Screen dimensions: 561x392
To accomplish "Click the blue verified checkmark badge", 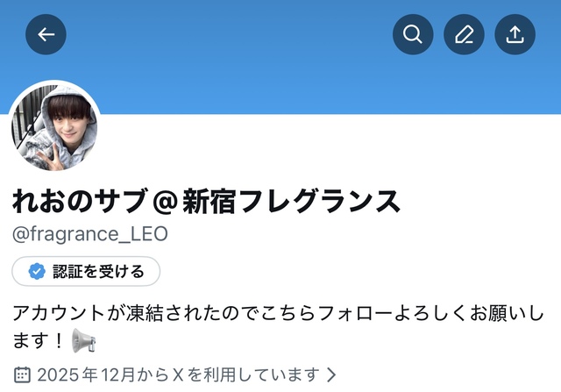I will coord(37,271).
